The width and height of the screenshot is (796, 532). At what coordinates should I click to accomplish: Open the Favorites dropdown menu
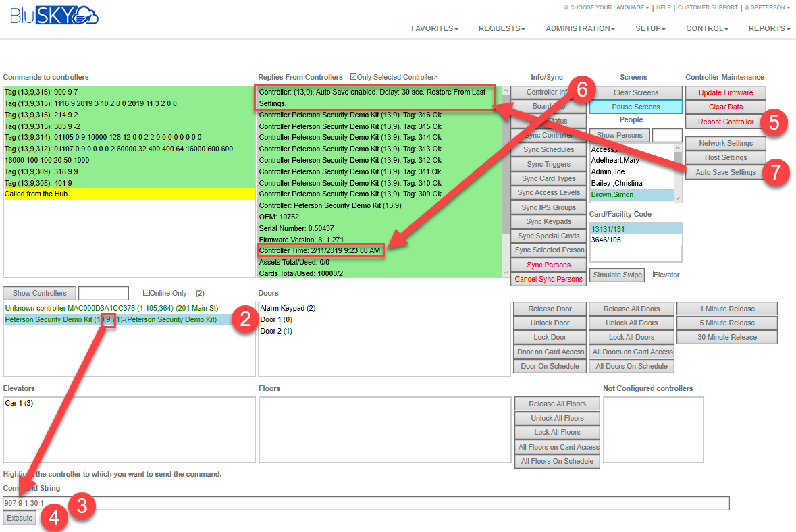(x=435, y=28)
